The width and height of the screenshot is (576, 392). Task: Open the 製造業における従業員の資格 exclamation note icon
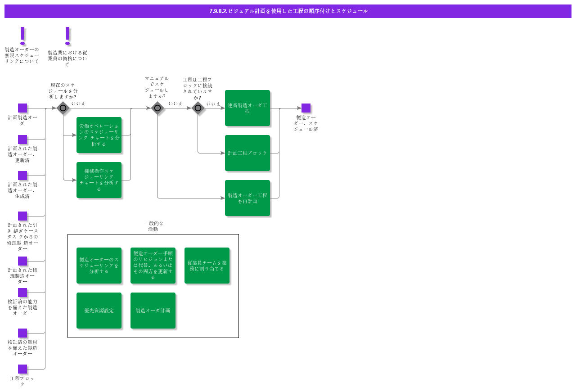click(67, 36)
